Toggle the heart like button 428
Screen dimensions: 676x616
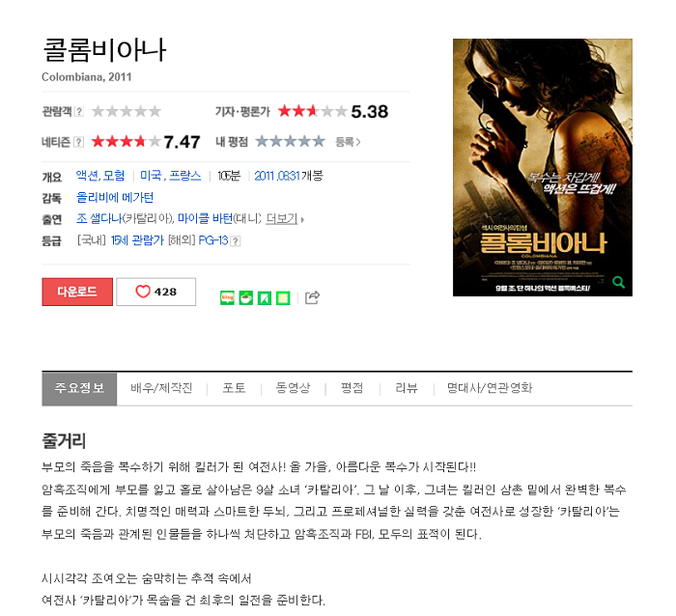(156, 292)
